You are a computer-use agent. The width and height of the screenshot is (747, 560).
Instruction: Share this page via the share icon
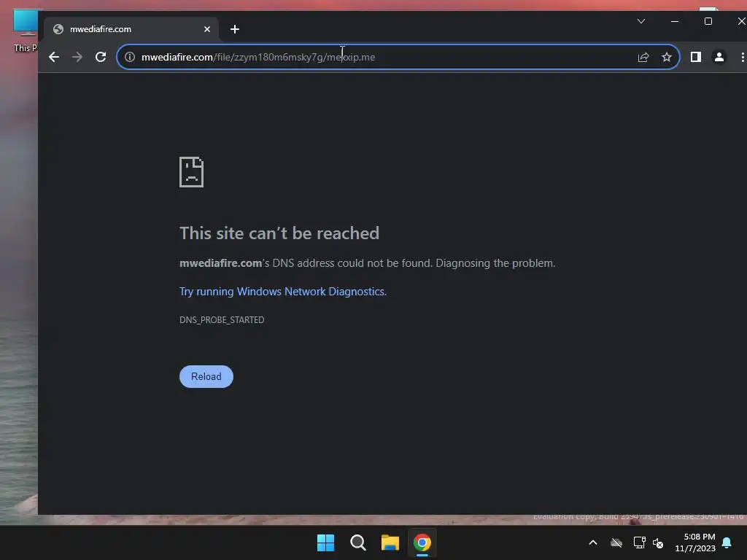643,57
